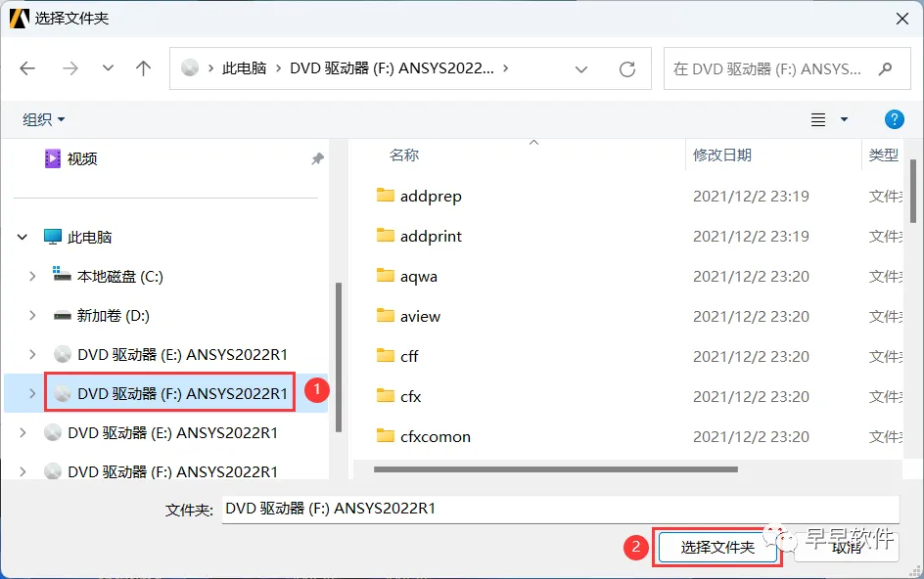Image resolution: width=924 pixels, height=579 pixels.
Task: Select bottom DVD 驱动器 (F:) ANSYS2022R1
Action: coord(172,471)
